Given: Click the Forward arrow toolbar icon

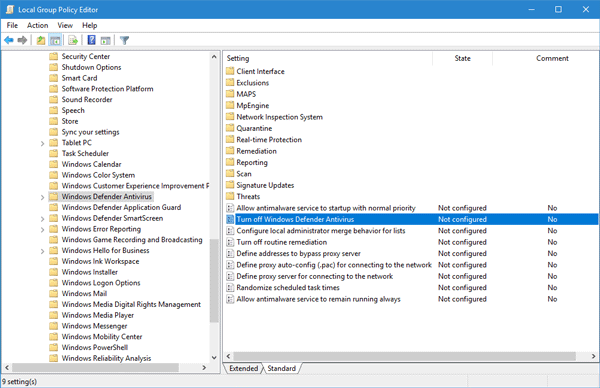Looking at the screenshot, I should tap(22, 40).
